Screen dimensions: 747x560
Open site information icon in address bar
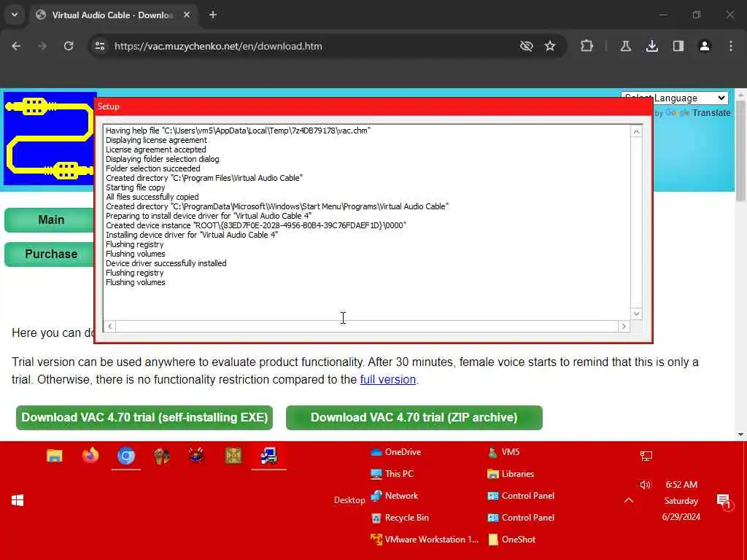(x=99, y=46)
